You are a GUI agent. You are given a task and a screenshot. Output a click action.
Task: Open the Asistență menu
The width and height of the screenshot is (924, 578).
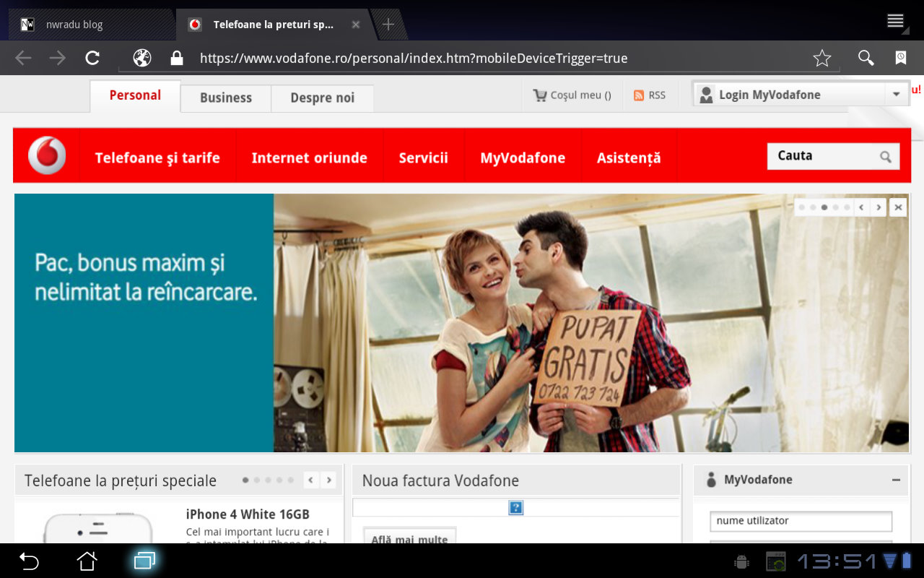629,158
